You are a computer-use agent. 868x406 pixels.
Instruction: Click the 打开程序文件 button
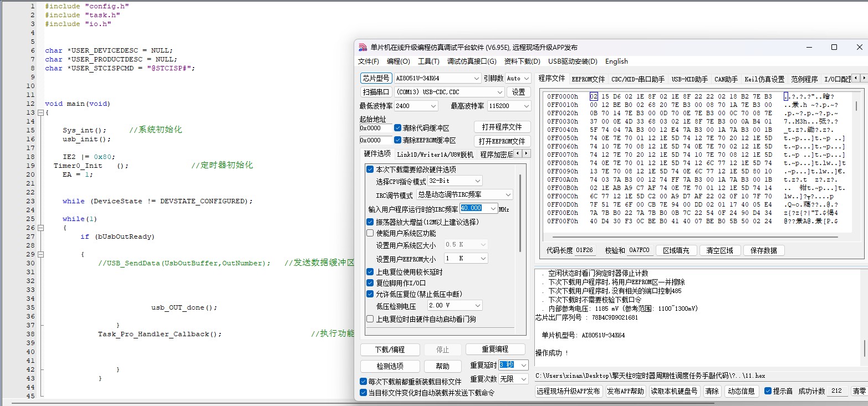coord(502,127)
